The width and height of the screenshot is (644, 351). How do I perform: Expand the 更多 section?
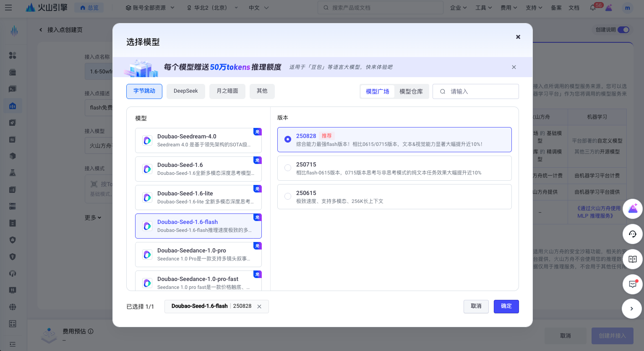(93, 218)
